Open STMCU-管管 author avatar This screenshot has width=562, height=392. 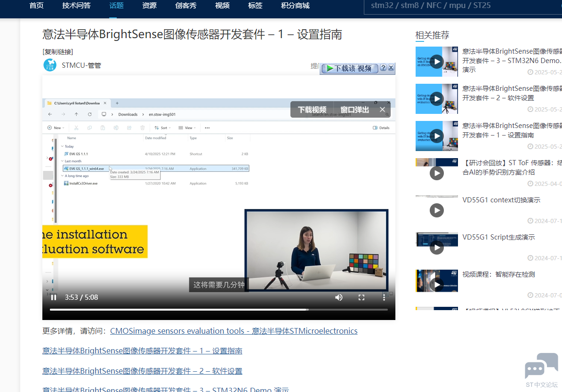pos(50,65)
